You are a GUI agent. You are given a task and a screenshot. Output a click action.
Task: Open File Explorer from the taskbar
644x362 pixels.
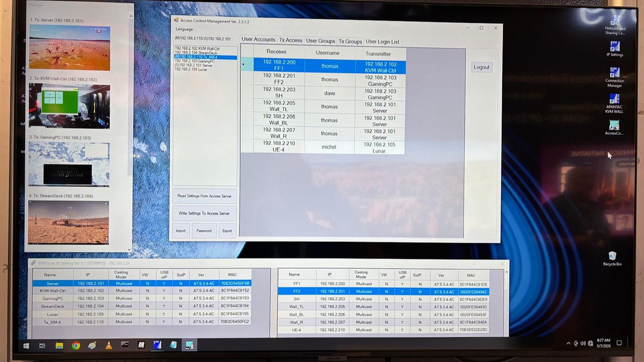click(x=59, y=345)
